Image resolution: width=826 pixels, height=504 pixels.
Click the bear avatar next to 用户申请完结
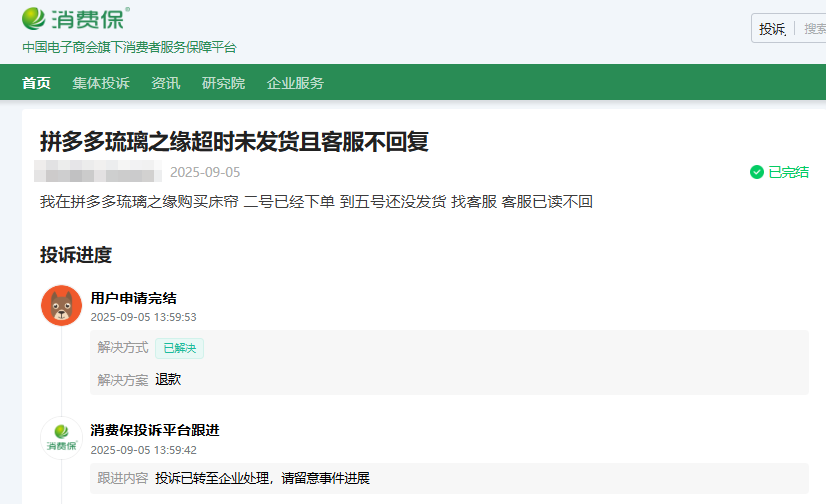[61, 305]
